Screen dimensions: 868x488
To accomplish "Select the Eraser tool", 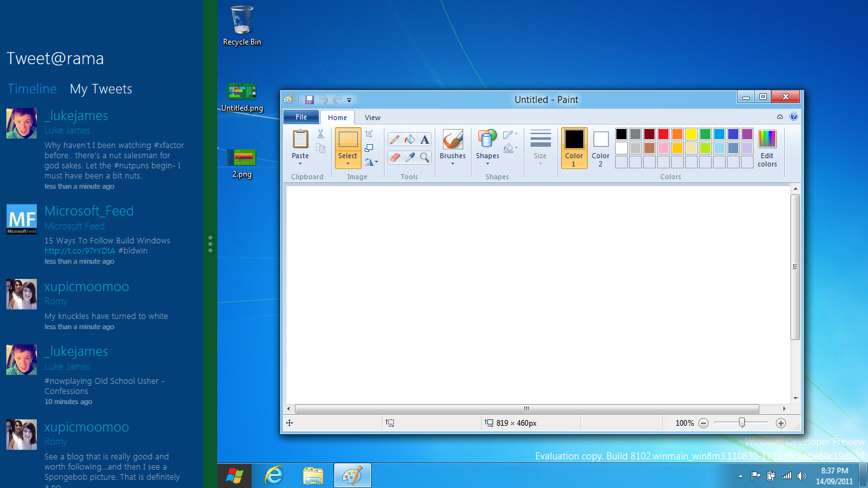I will tap(395, 157).
